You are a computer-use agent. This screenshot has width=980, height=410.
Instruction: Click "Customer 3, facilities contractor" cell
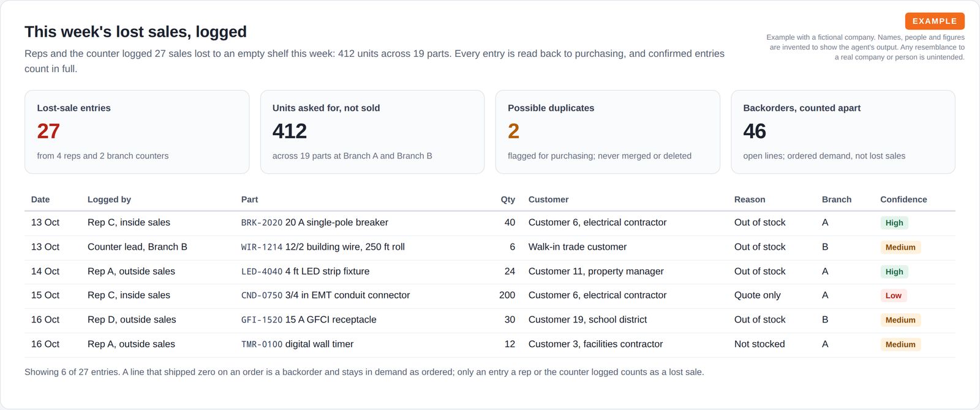(595, 344)
